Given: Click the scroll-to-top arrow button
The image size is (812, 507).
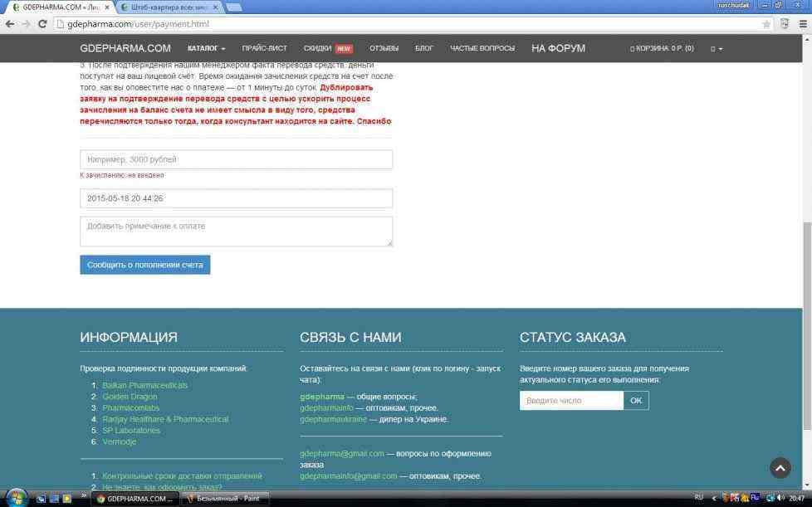Looking at the screenshot, I should 780,468.
